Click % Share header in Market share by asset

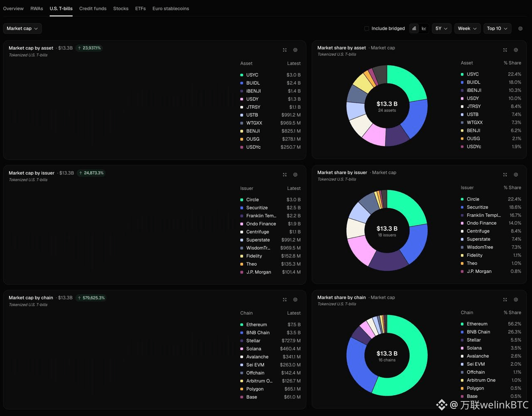click(x=512, y=63)
